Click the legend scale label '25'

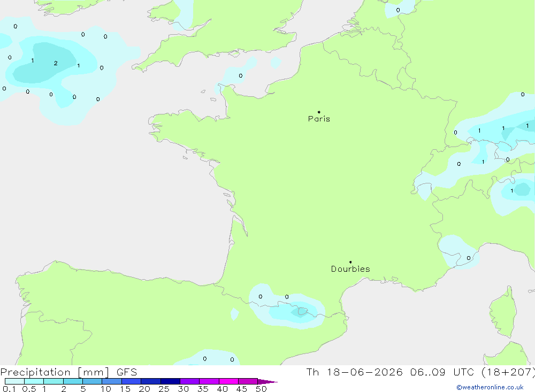click(164, 389)
